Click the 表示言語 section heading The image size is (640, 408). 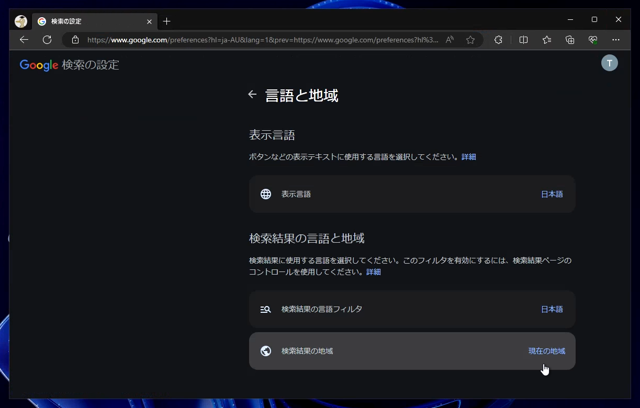click(272, 135)
